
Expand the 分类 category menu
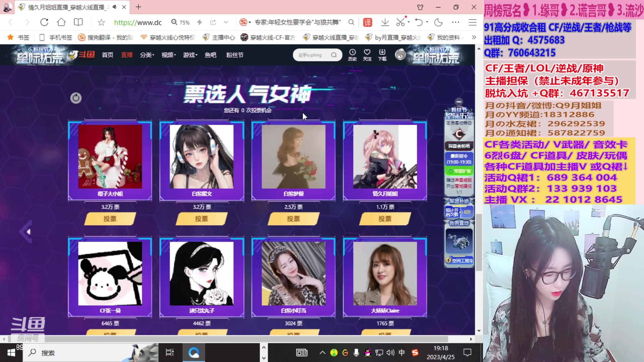[x=147, y=55]
